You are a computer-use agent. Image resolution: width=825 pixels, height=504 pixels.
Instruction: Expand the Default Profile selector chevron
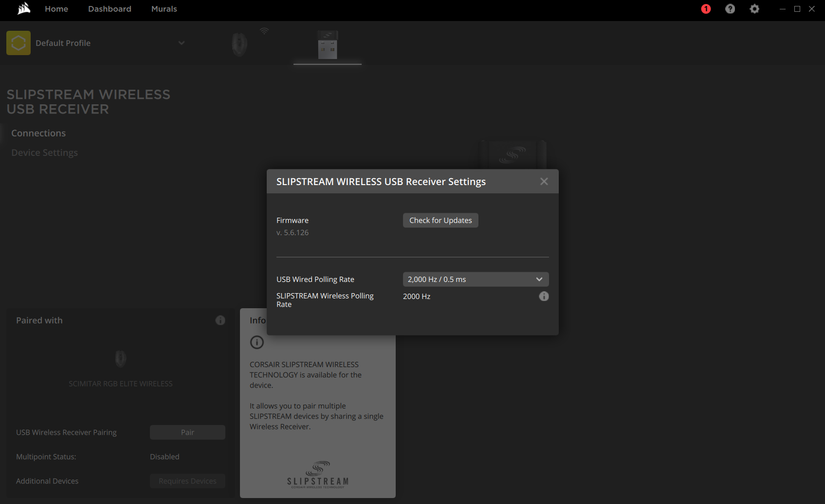pyautogui.click(x=181, y=43)
